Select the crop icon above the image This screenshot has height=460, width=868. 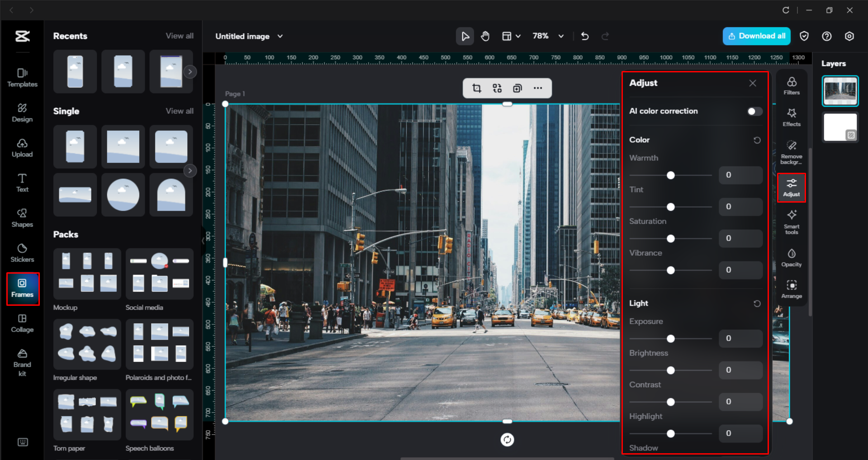[476, 88]
